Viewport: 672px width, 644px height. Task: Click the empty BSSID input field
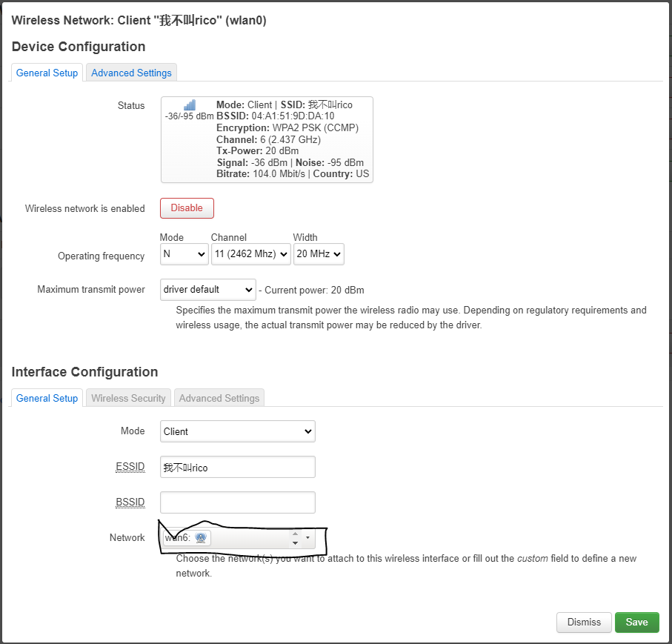237,502
